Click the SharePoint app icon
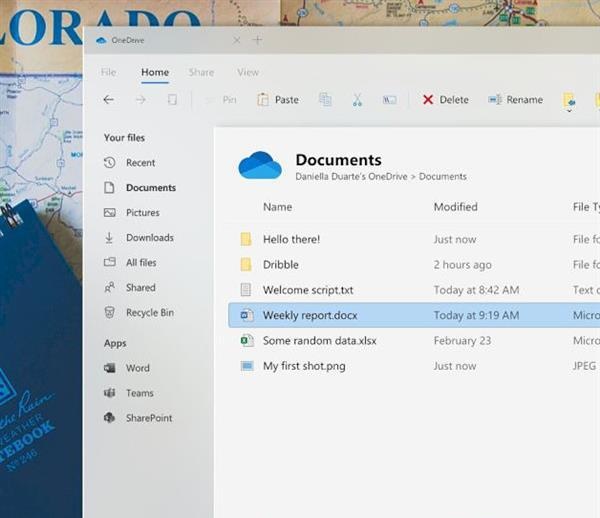 109,418
